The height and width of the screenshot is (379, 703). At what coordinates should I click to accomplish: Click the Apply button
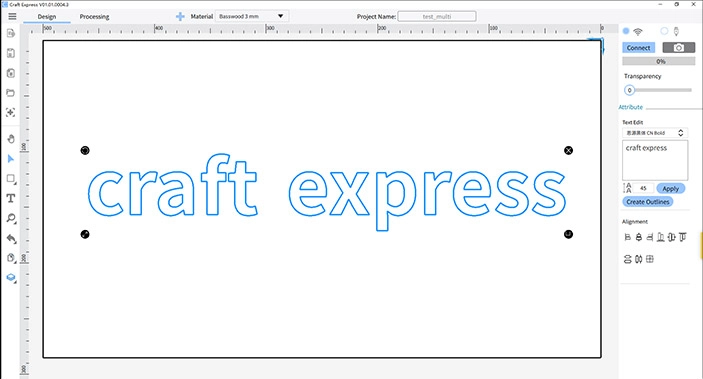671,189
